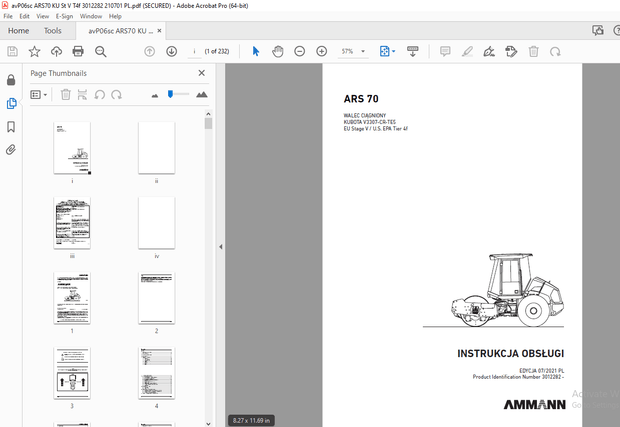
Task: Switch to the Home tab
Action: [19, 31]
